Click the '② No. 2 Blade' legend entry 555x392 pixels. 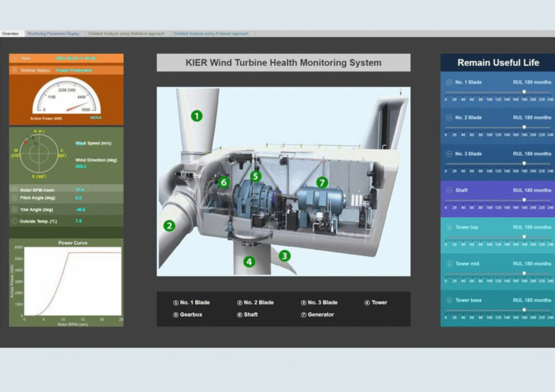[x=255, y=303]
